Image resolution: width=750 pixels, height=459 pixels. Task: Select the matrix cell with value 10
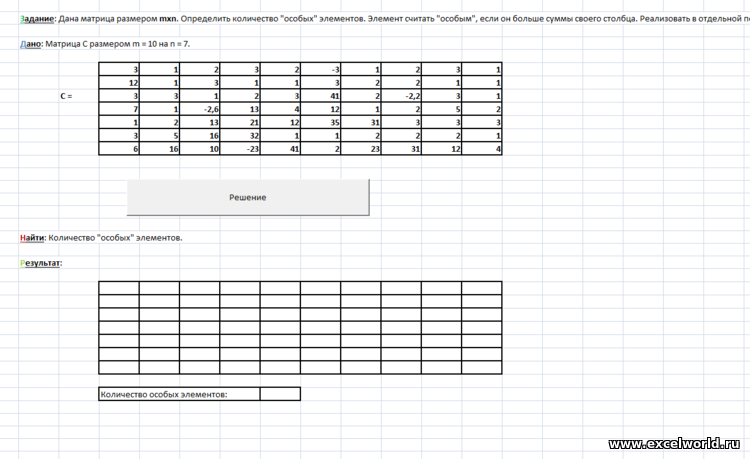(x=200, y=148)
